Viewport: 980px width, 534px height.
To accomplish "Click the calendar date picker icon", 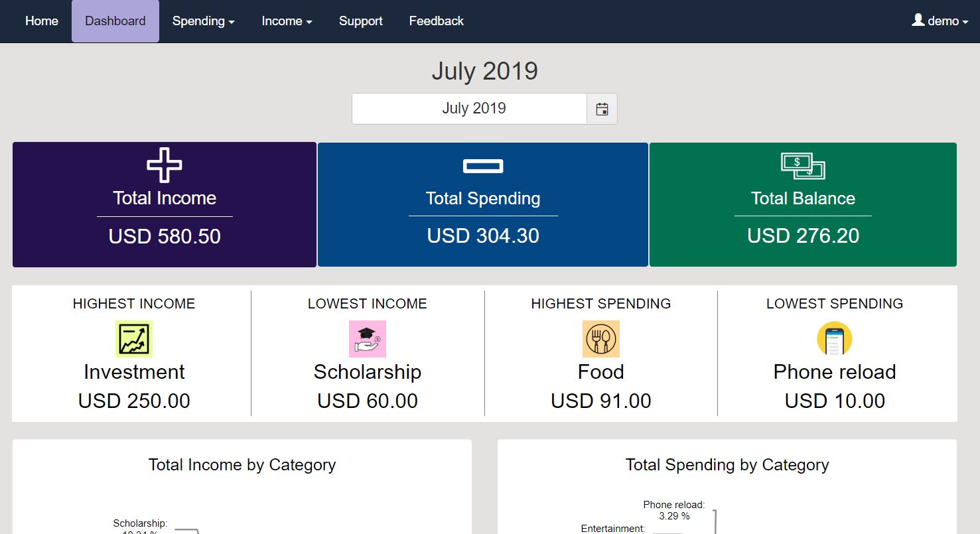I will click(602, 109).
